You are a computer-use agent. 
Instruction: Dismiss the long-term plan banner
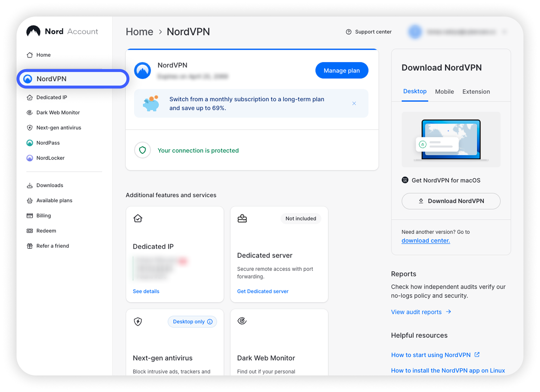(354, 103)
